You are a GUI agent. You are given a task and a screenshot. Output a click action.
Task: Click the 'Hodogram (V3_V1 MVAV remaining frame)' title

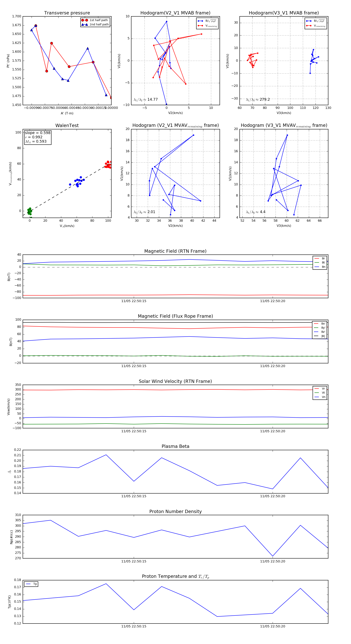(284, 125)
